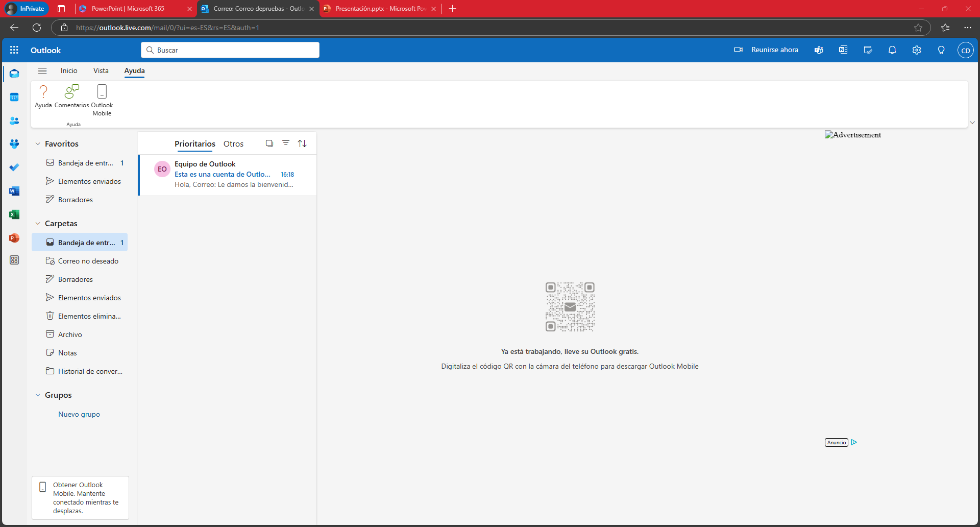The height and width of the screenshot is (527, 980).
Task: Open the People contacts icon
Action: click(x=14, y=121)
